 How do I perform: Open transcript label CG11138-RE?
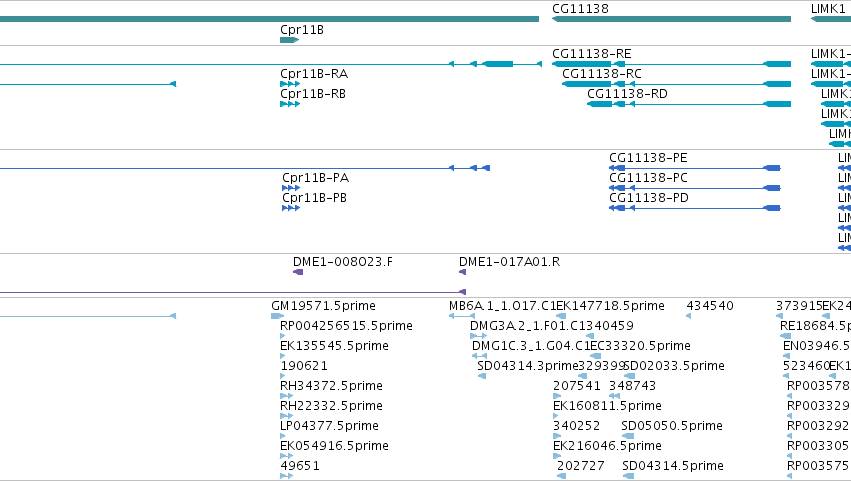point(592,54)
